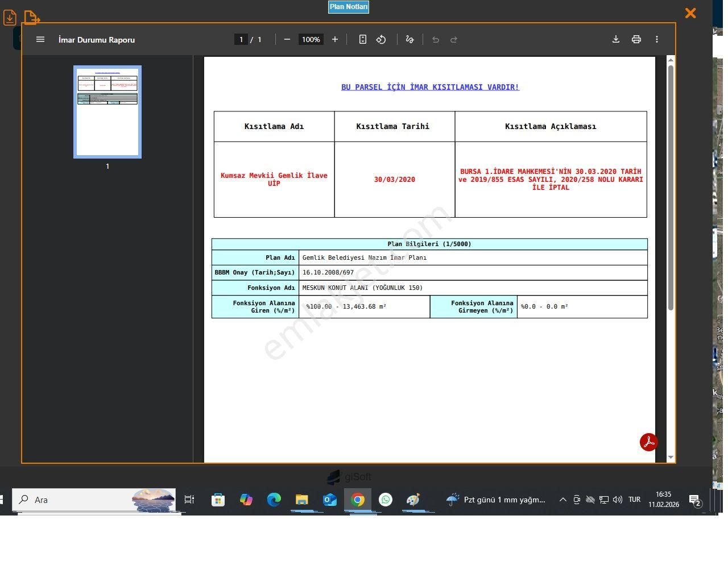The width and height of the screenshot is (728, 582).
Task: Open the PDF viewer more actions menu
Action: (x=657, y=40)
